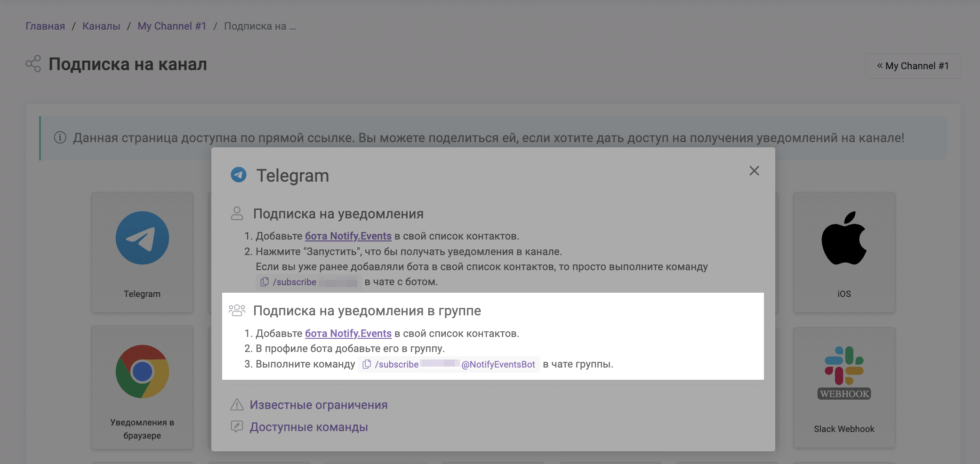Open бота Notify.Events link in group subscription

point(348,333)
